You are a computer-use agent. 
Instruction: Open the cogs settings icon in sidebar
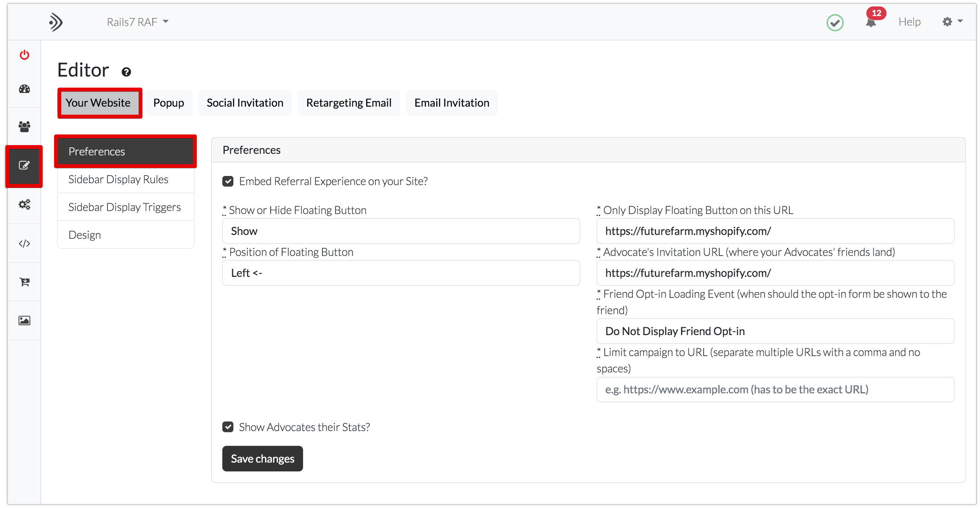click(24, 204)
